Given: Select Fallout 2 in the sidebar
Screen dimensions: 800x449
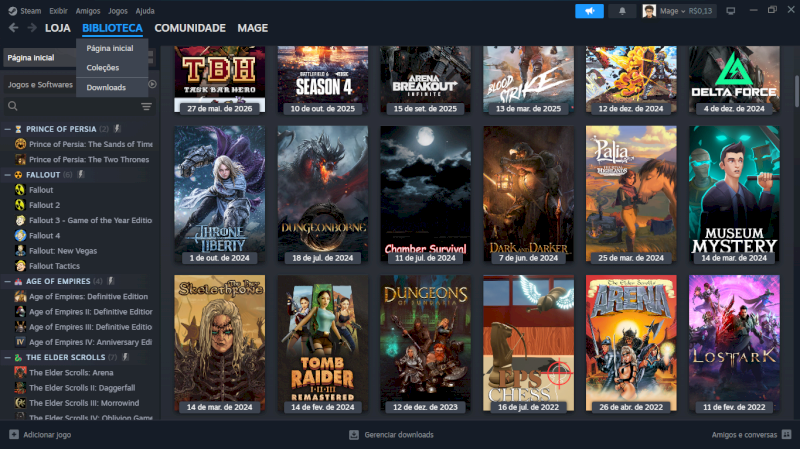Looking at the screenshot, I should click(x=44, y=205).
